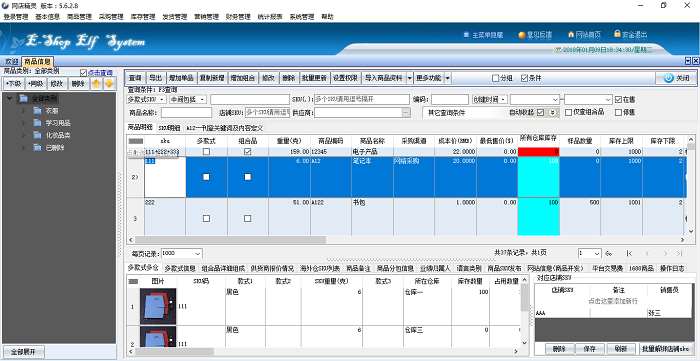Image resolution: width=700 pixels, height=361 pixels.
Task: Open the 每页记录 1000 dropdown
Action: [182, 253]
